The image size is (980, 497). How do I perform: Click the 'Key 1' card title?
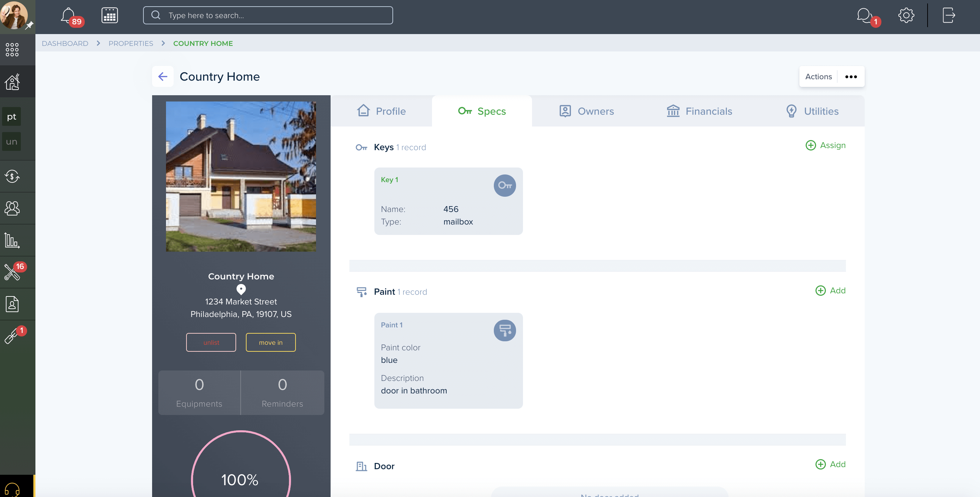pyautogui.click(x=390, y=180)
